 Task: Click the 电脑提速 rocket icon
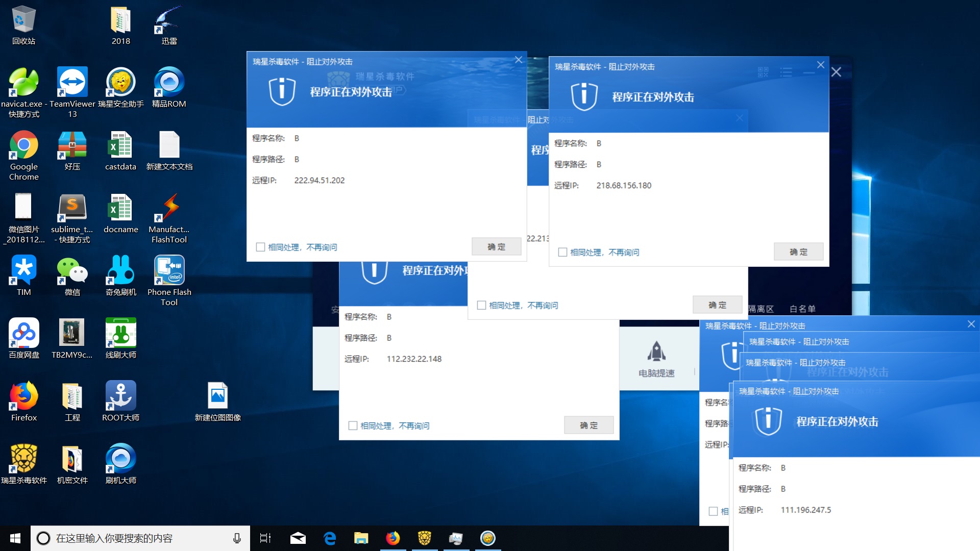pos(656,352)
